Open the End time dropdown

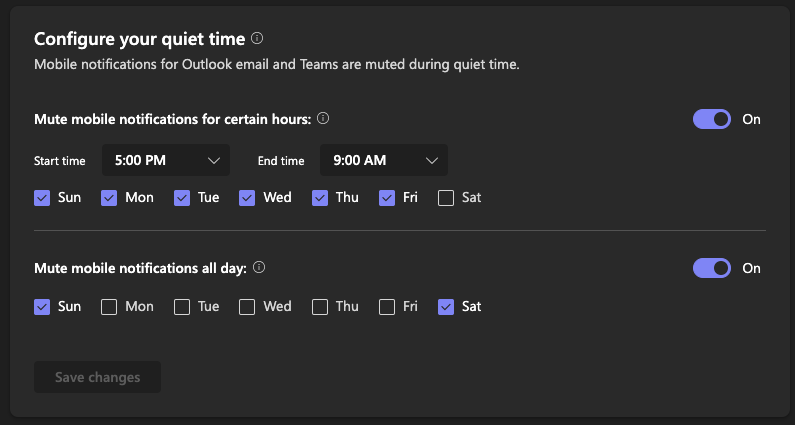[384, 160]
